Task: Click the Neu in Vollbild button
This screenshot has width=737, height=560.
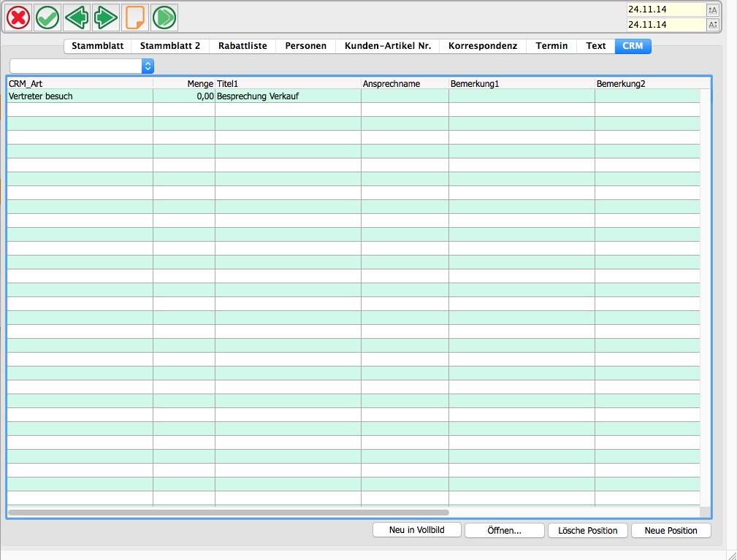Action: [416, 530]
